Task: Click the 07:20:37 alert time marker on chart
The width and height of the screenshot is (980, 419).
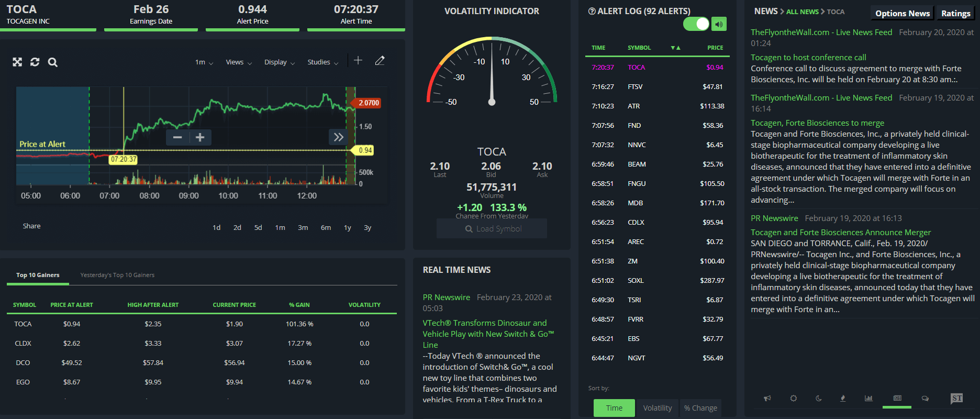Action: [124, 159]
